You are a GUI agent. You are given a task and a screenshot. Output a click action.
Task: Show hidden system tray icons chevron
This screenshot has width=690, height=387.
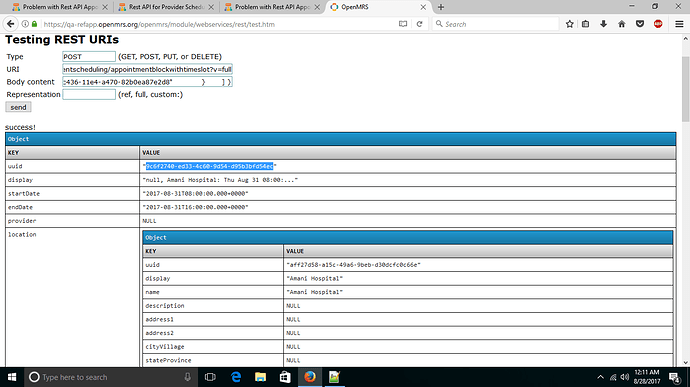point(600,377)
